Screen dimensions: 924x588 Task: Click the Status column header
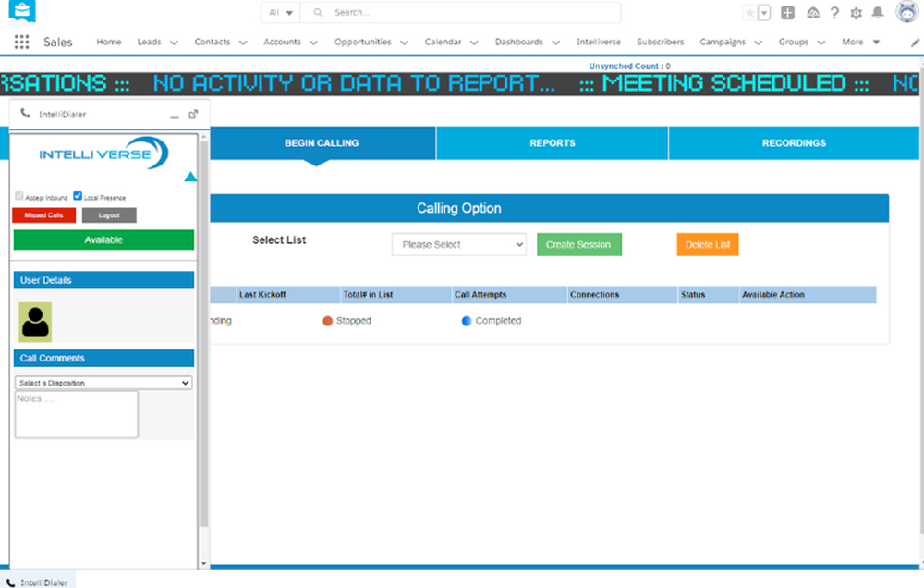click(709, 294)
